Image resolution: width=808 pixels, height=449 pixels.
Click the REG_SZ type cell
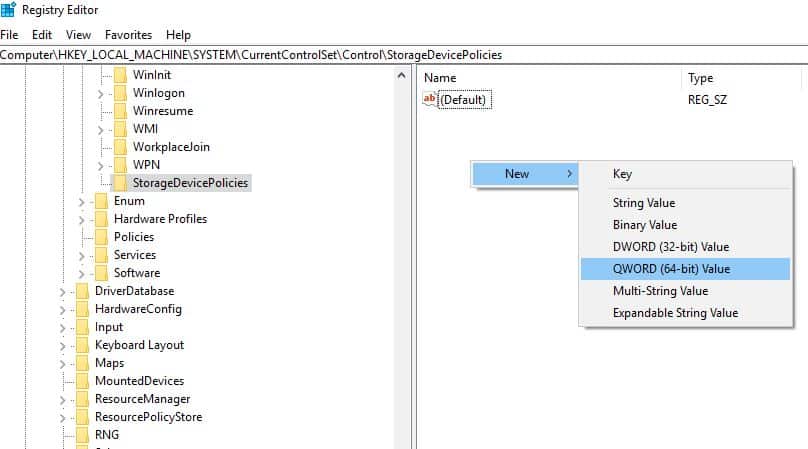(x=708, y=99)
